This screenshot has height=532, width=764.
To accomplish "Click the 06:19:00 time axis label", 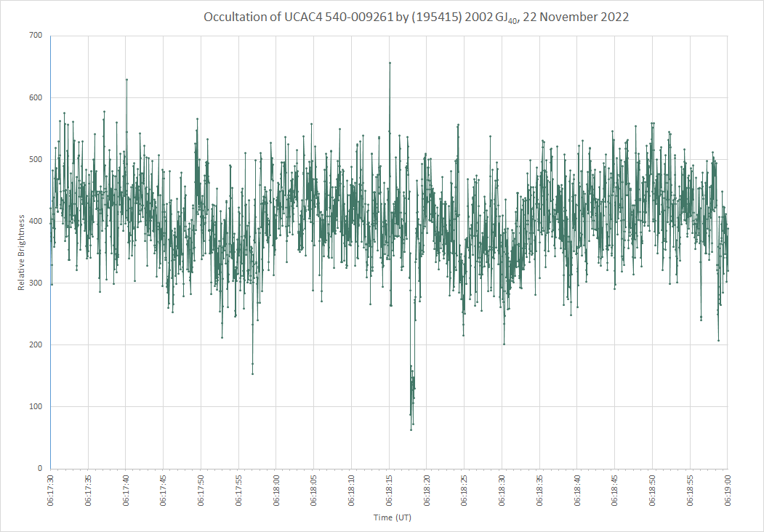I will pos(728,490).
